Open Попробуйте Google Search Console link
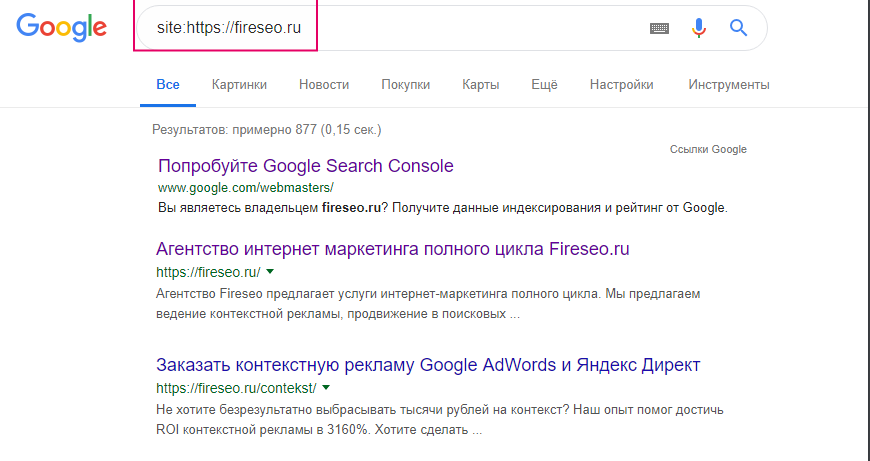This screenshot has width=870, height=461. coord(305,166)
